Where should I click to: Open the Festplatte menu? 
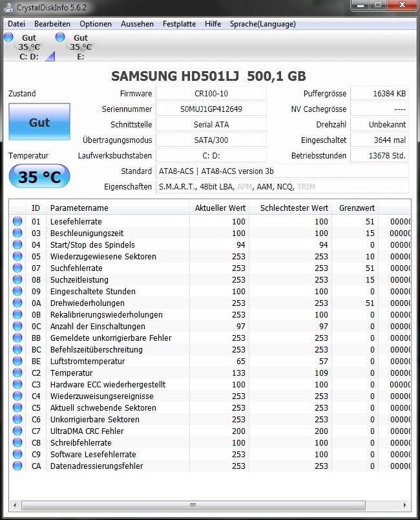coord(179,24)
